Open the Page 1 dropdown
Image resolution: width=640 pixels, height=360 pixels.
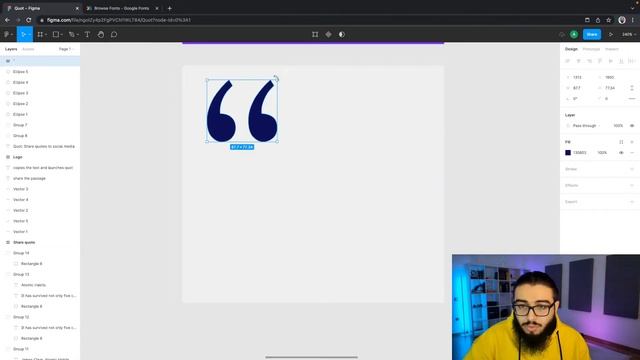(67, 49)
